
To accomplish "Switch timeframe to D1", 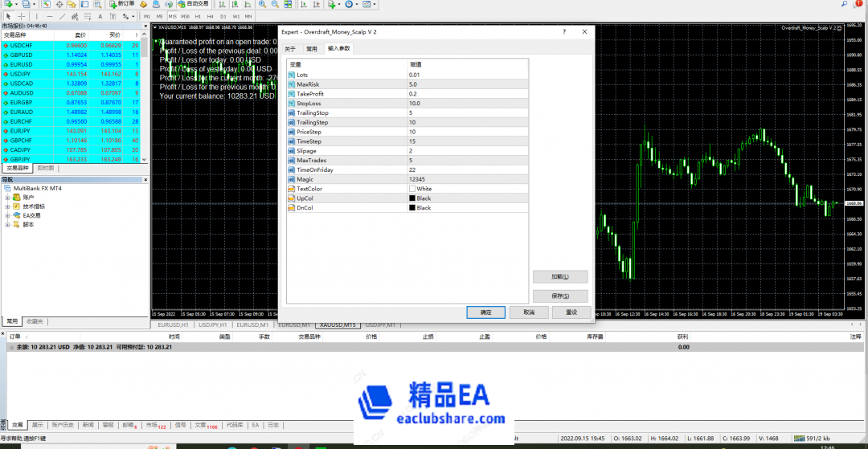I will [223, 17].
